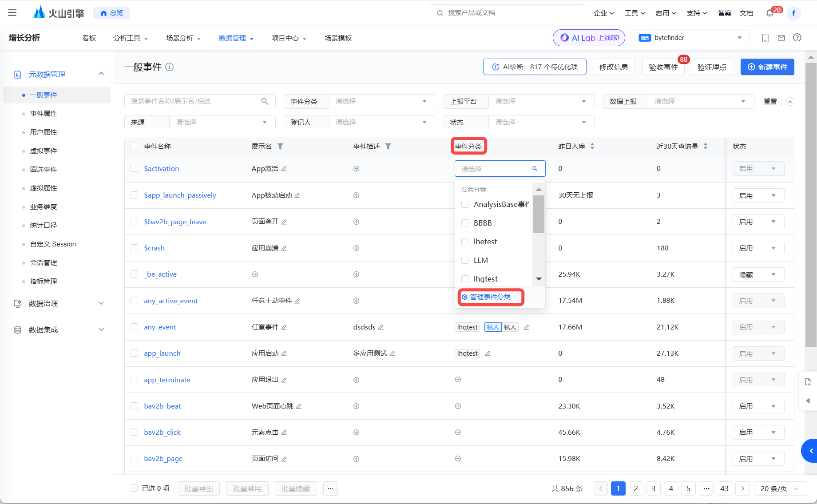817x504 pixels.
Task: Focus 搜索产品或文档 search field
Action: [x=508, y=13]
